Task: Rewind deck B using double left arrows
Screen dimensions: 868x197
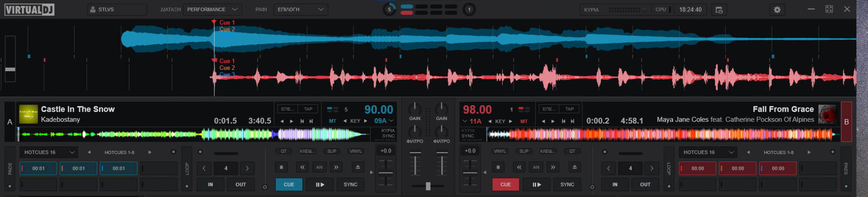Action: click(x=519, y=167)
